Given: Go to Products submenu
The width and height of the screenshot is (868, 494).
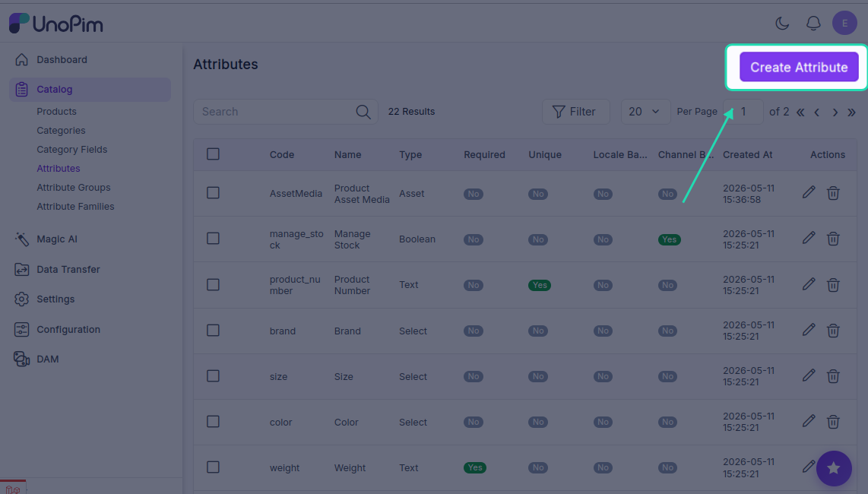Looking at the screenshot, I should (x=56, y=111).
